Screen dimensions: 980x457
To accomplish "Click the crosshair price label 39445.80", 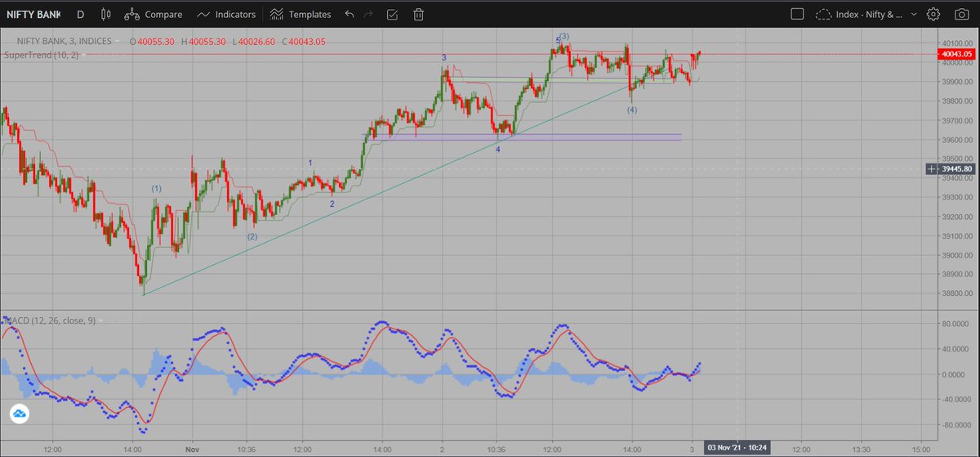I will click(956, 169).
